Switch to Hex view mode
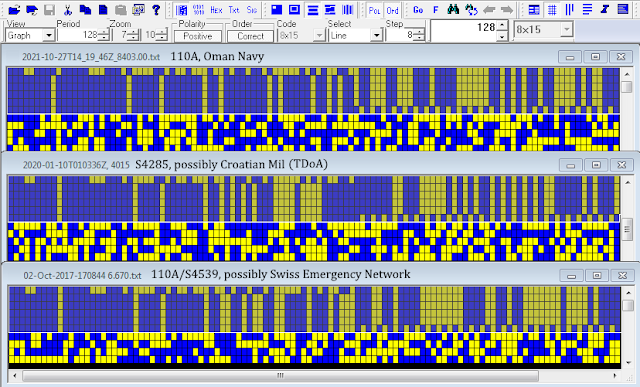Image resolution: width=640 pixels, height=387 pixels. click(216, 10)
